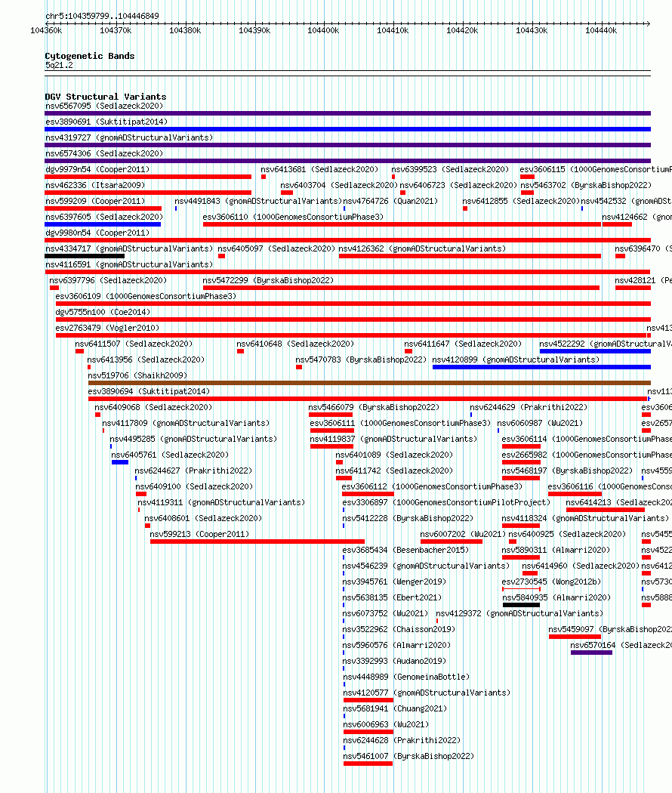Viewport: 672px width, 793px height.
Task: Click nsv5638135 (Ebert2021) label
Action: (x=392, y=597)
